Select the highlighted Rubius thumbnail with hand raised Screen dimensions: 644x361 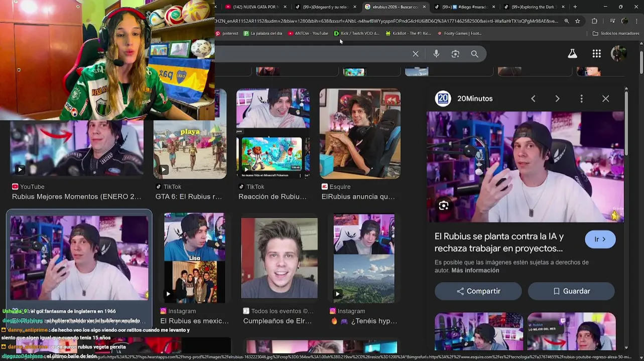point(79,258)
